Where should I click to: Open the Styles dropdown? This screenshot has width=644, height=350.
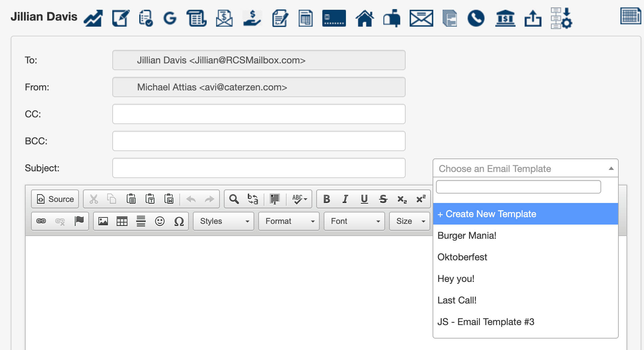pyautogui.click(x=223, y=221)
